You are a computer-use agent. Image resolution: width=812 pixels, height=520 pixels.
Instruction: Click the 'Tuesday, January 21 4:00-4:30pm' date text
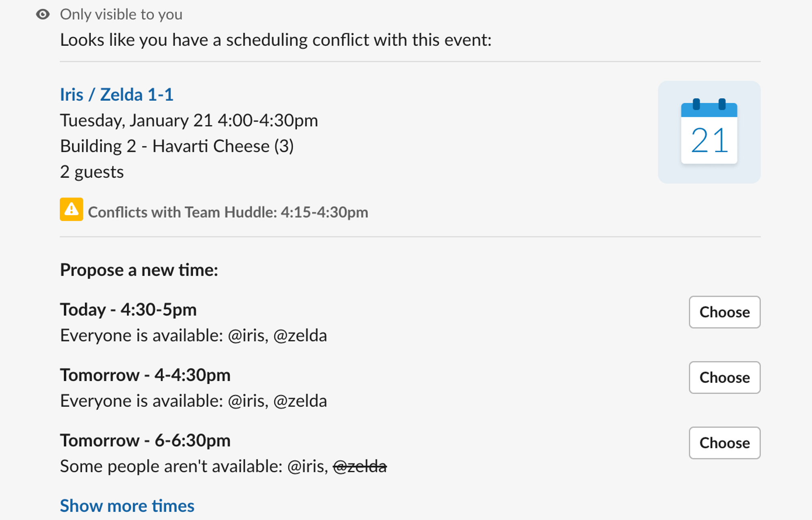(x=189, y=120)
